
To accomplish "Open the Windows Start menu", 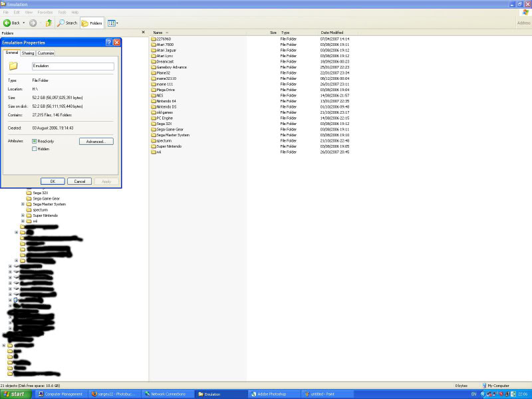I will pos(13,394).
